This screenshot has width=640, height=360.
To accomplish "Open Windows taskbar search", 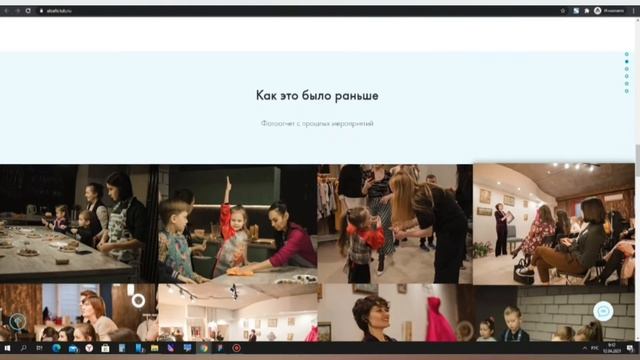I will (x=23, y=348).
